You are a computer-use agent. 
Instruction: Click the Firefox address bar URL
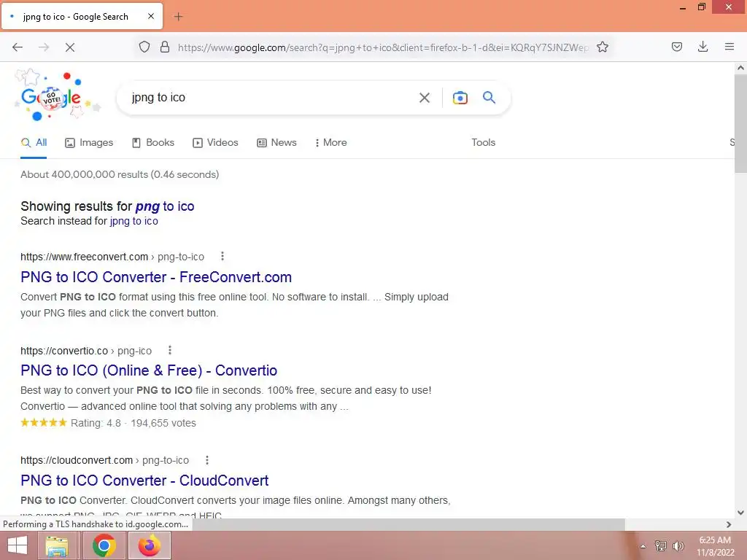(382, 47)
